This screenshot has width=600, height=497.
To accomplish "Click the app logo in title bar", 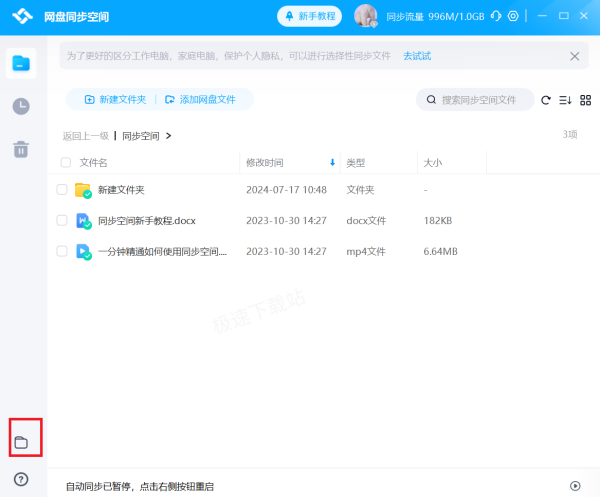I will pos(23,16).
